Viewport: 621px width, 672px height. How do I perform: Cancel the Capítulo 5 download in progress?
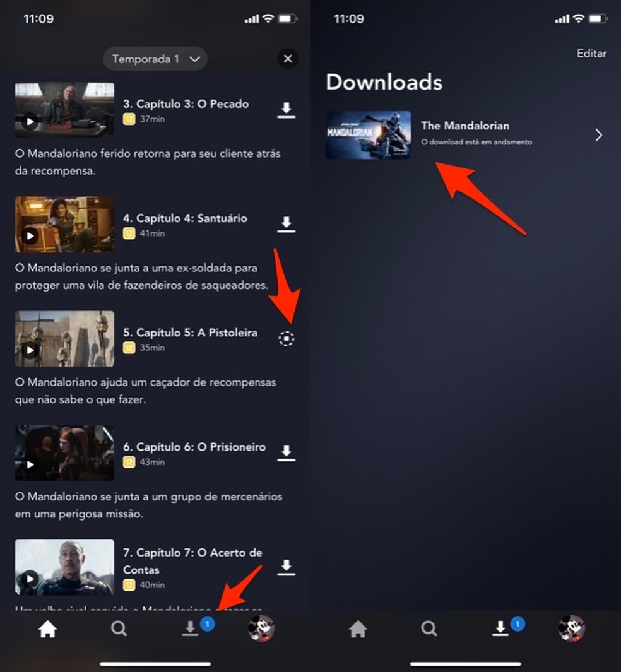287,338
